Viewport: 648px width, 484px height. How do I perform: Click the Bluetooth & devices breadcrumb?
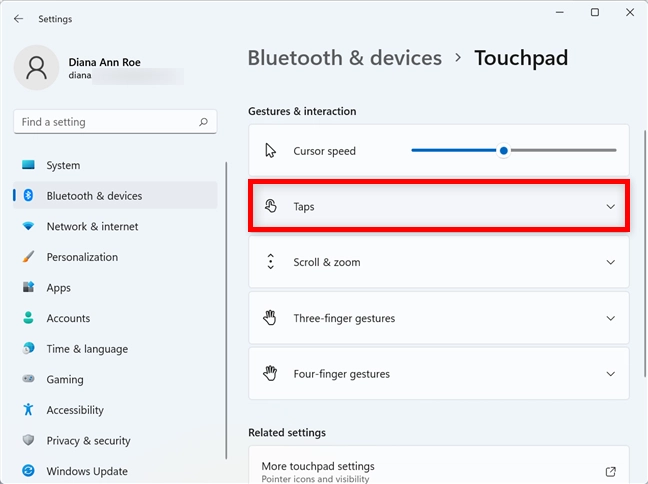point(345,58)
